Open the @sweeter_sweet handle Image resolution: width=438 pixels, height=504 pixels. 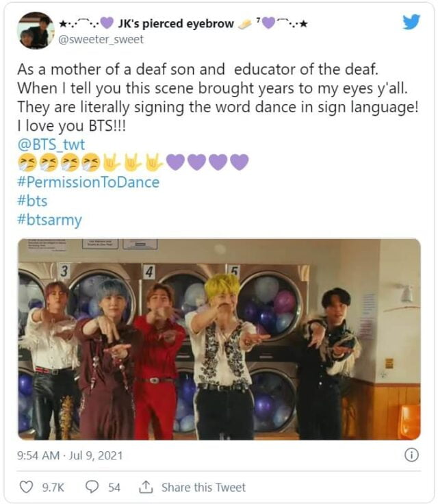[x=101, y=40]
